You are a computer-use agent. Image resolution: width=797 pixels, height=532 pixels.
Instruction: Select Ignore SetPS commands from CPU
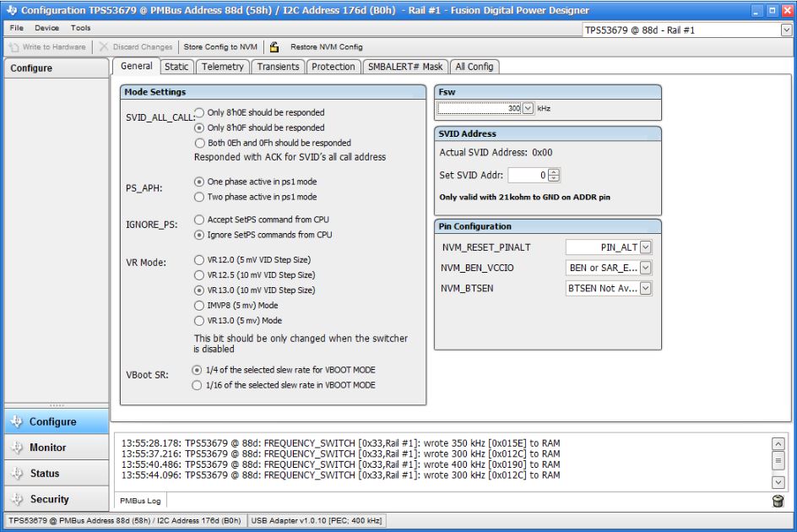[x=199, y=235]
